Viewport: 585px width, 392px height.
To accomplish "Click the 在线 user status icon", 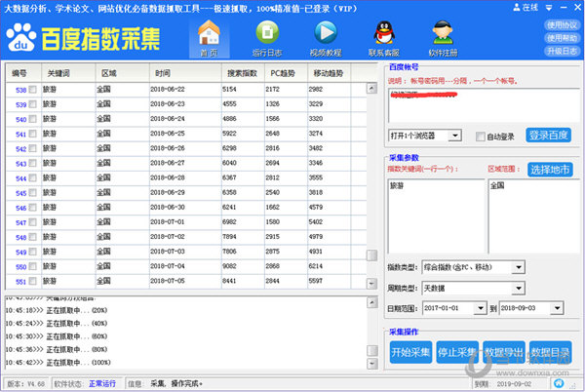I will (x=526, y=7).
